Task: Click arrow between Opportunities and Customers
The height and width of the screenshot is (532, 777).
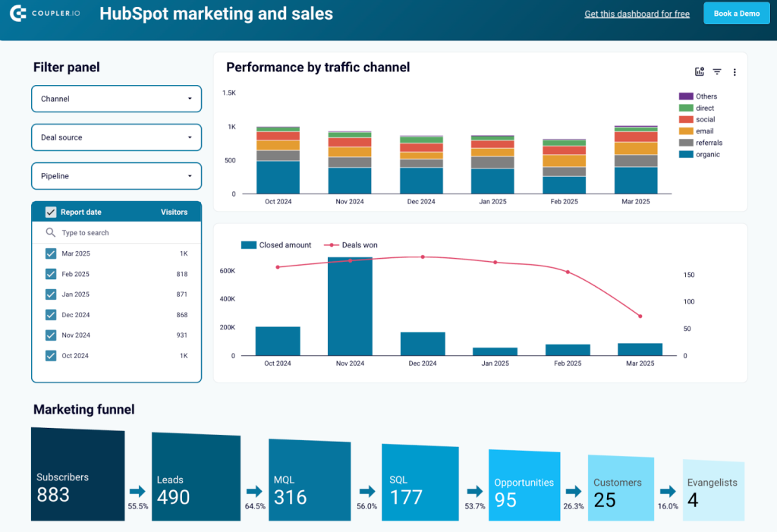Action: coord(574,491)
